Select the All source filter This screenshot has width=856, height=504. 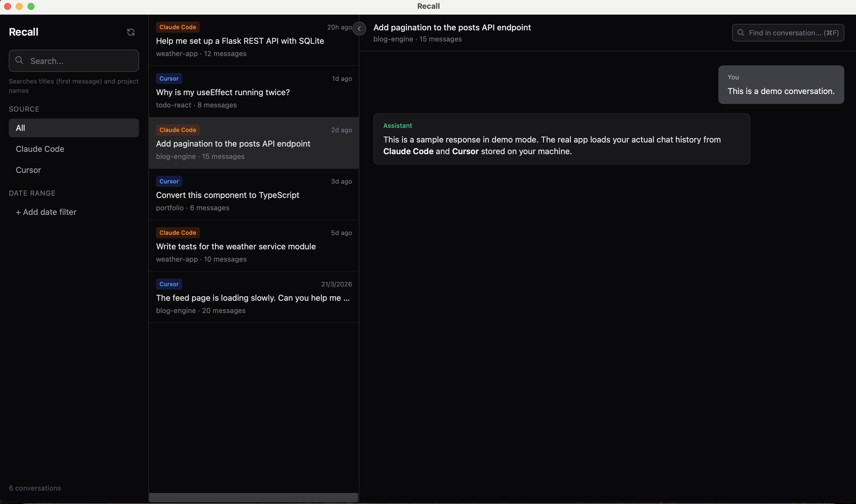[74, 128]
